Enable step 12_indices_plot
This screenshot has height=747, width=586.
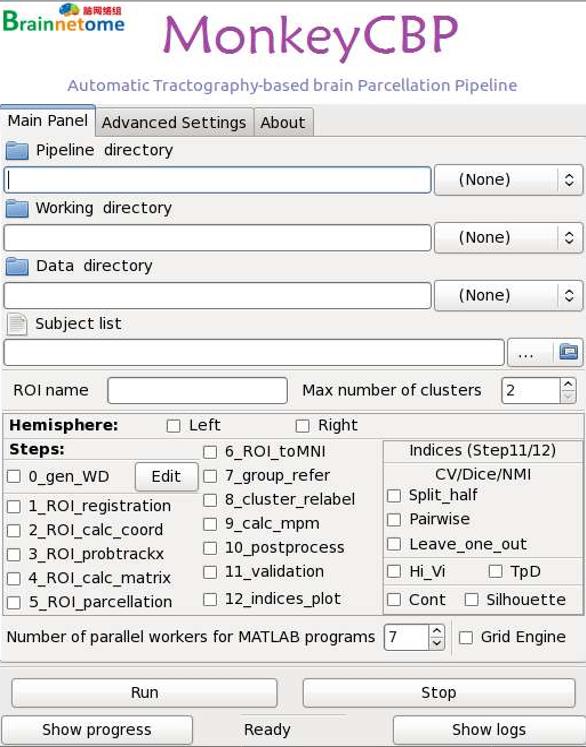(210, 599)
